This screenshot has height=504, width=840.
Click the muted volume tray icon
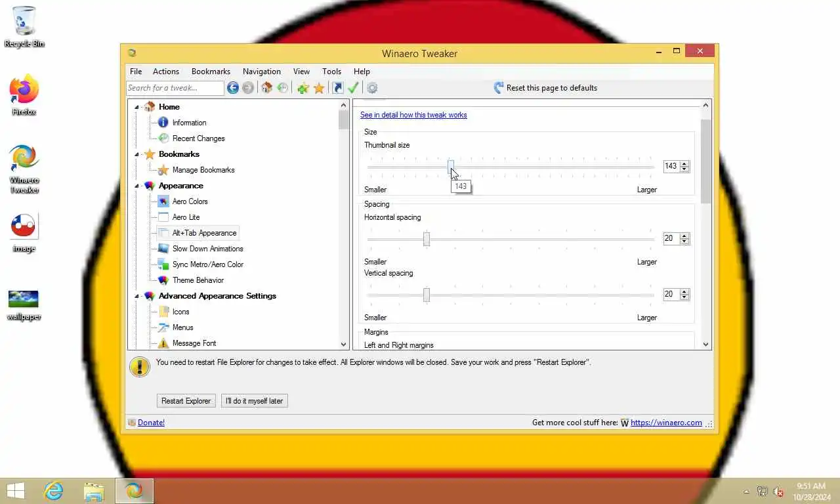point(778,492)
